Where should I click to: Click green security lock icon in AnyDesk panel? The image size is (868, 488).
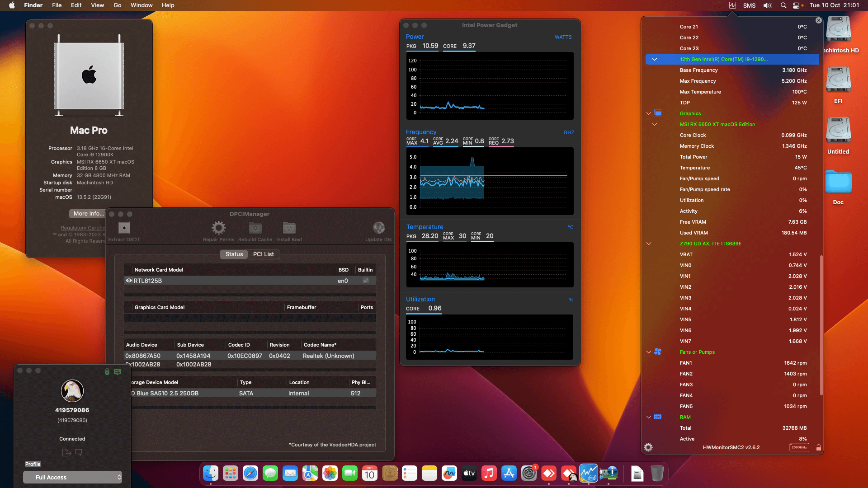coord(107,371)
